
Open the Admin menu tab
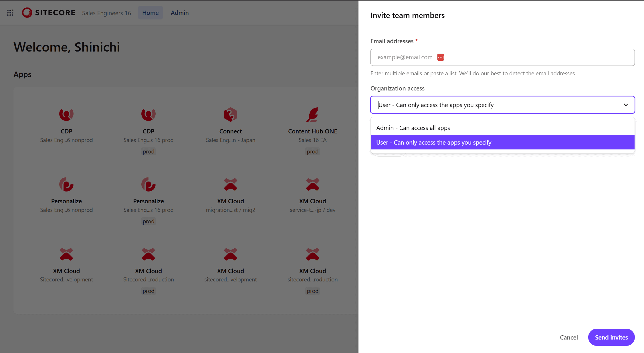click(x=179, y=13)
